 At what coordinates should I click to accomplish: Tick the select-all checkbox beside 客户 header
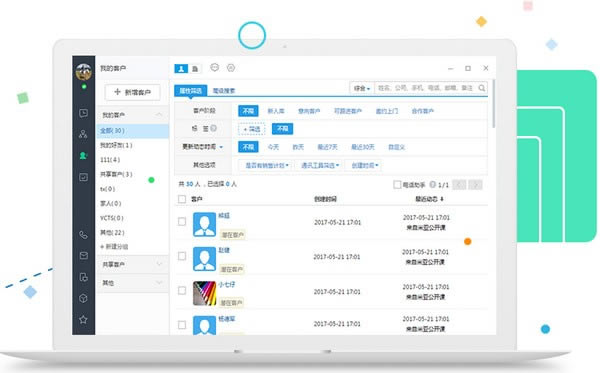point(182,199)
